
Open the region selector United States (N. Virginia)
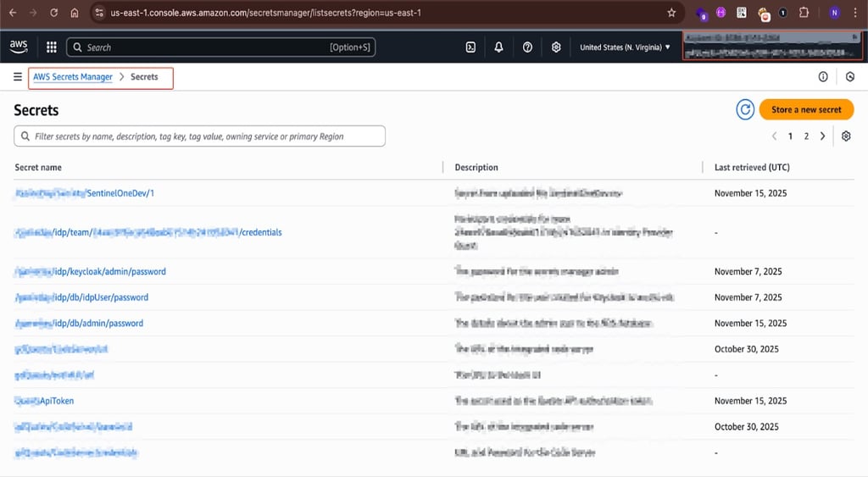click(x=625, y=47)
